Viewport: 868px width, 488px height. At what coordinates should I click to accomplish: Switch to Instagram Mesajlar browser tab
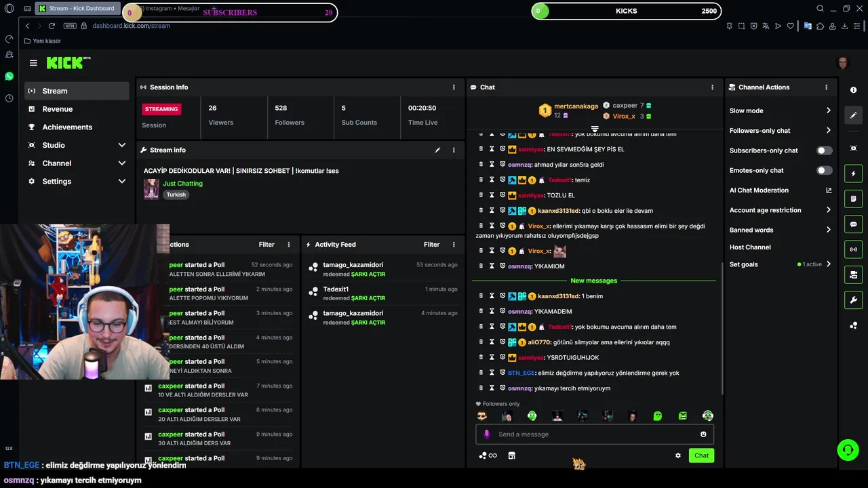coord(170,9)
